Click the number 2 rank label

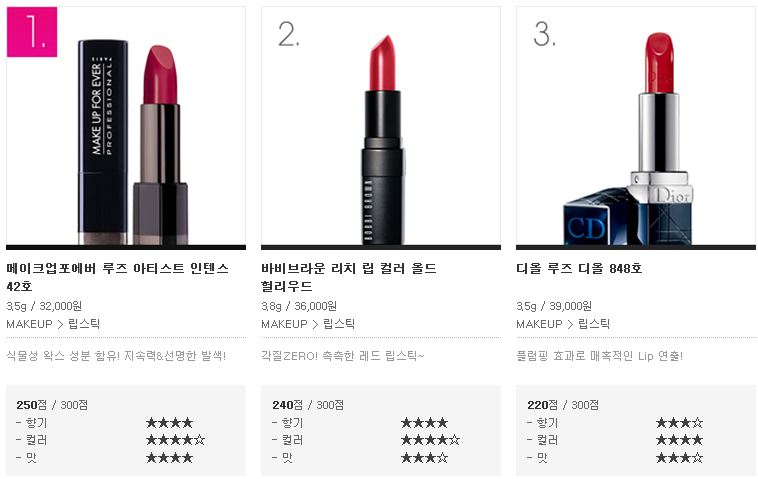pyautogui.click(x=289, y=34)
